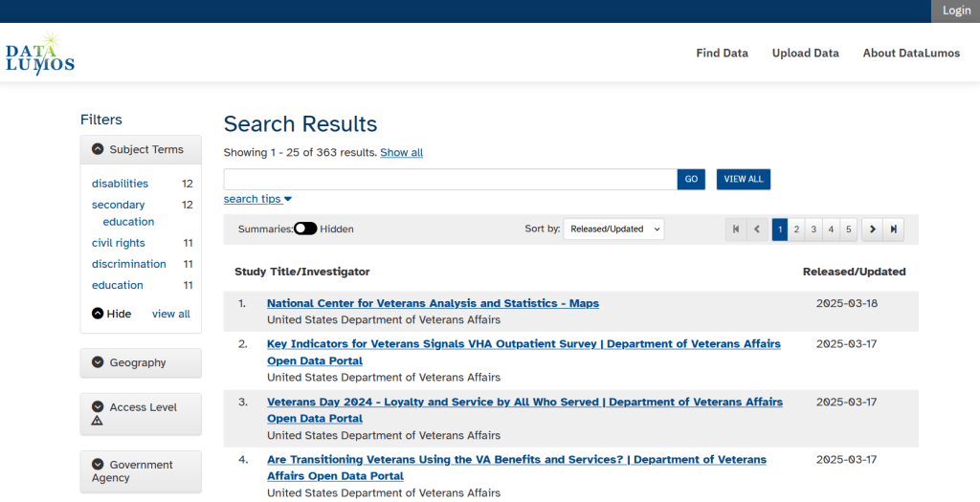Collapse Subject Terms chevron icon
The image size is (980, 502).
(x=98, y=149)
